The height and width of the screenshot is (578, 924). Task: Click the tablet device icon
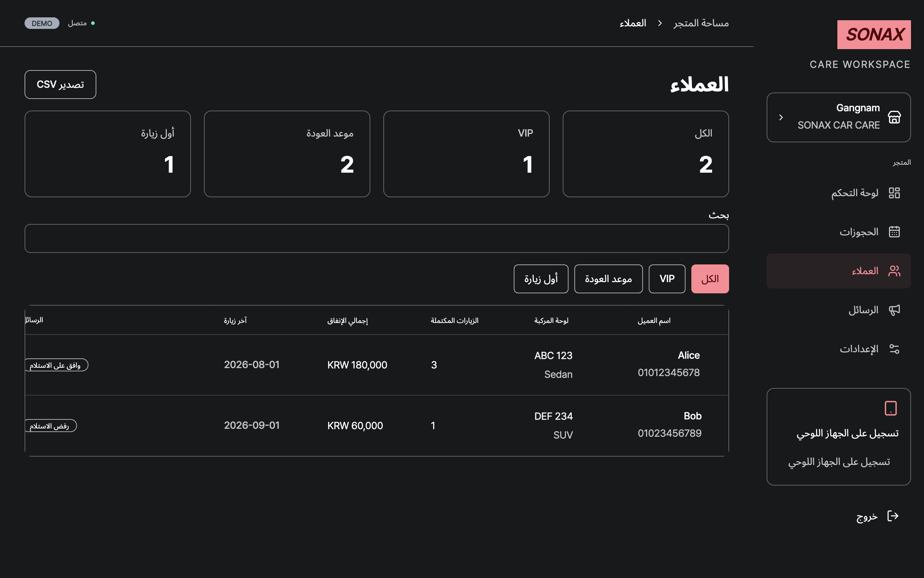(890, 408)
